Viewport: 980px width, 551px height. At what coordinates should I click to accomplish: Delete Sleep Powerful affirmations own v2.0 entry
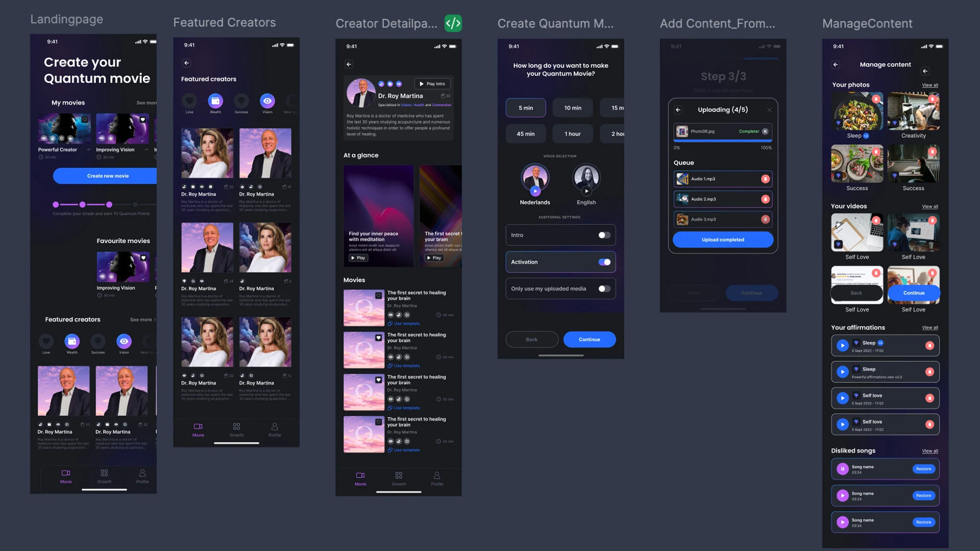point(929,372)
